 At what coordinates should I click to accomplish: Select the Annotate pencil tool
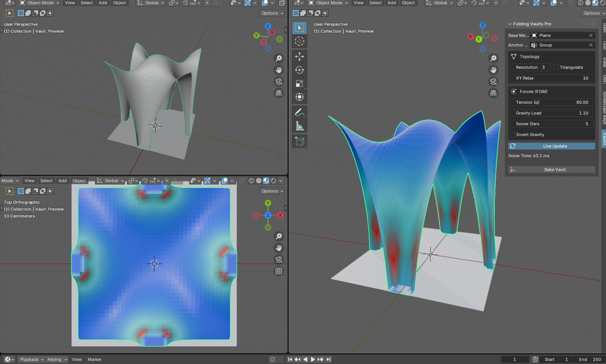click(300, 112)
